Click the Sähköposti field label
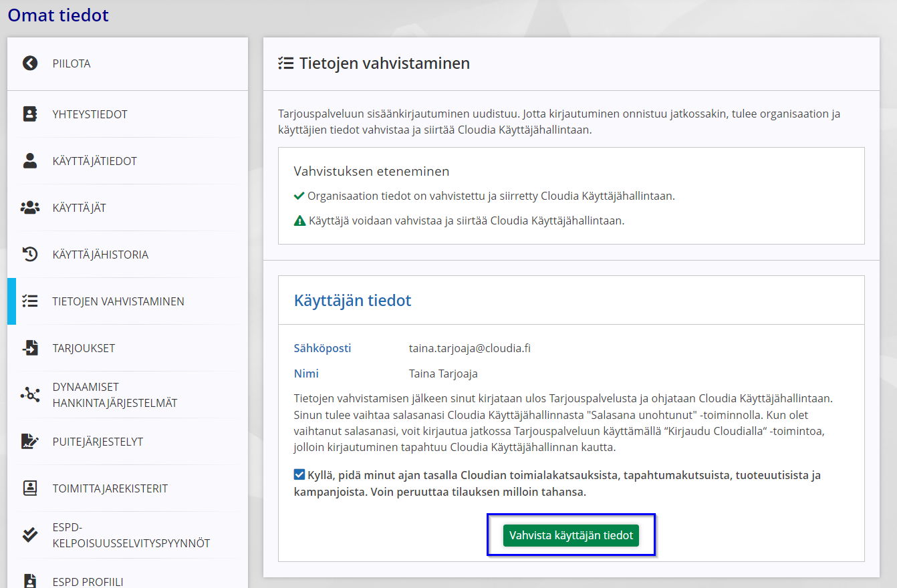This screenshot has height=588, width=897. 322,348
